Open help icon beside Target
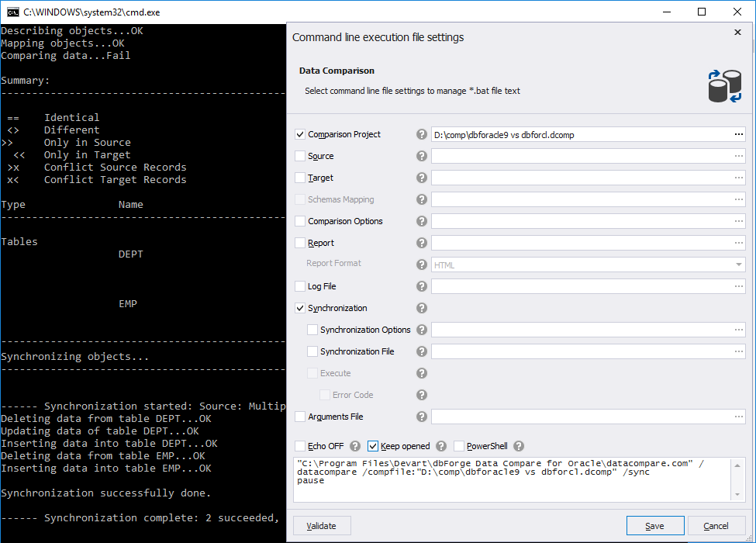The image size is (756, 543). pyautogui.click(x=421, y=178)
